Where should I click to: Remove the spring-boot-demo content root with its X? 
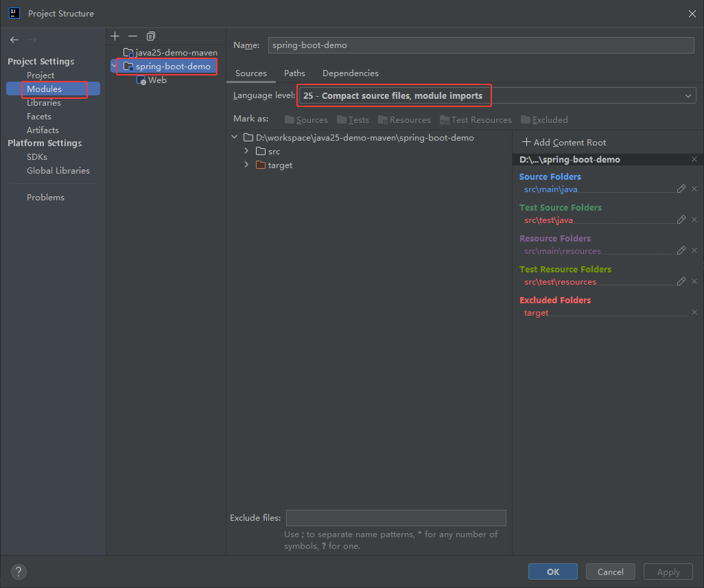pyautogui.click(x=694, y=159)
